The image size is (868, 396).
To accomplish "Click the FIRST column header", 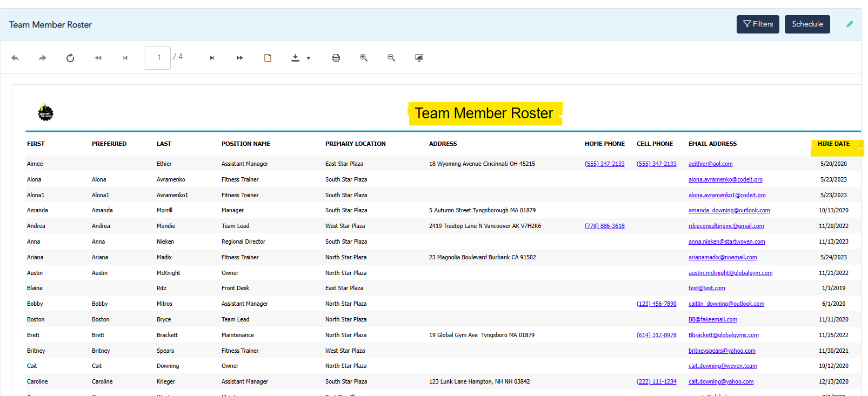I will [36, 144].
